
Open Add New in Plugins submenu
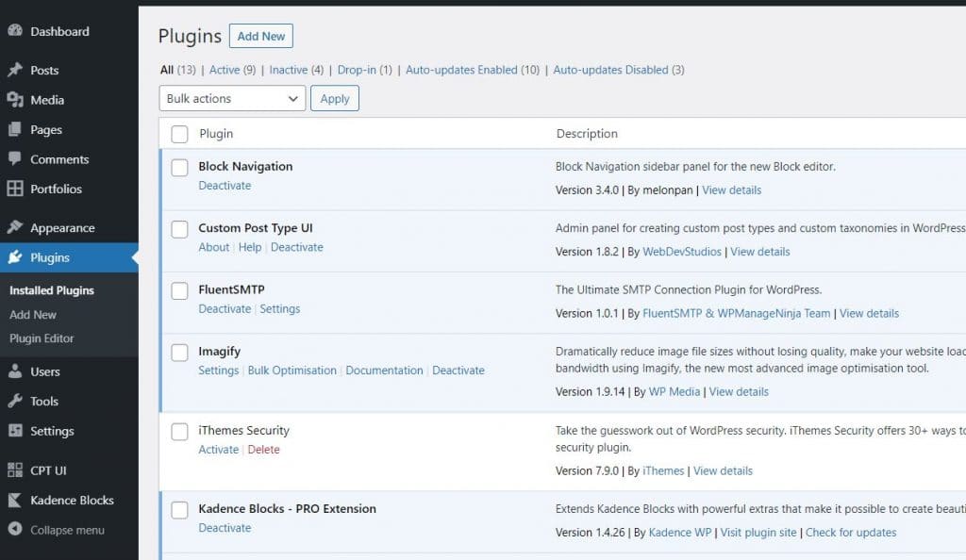pos(33,315)
